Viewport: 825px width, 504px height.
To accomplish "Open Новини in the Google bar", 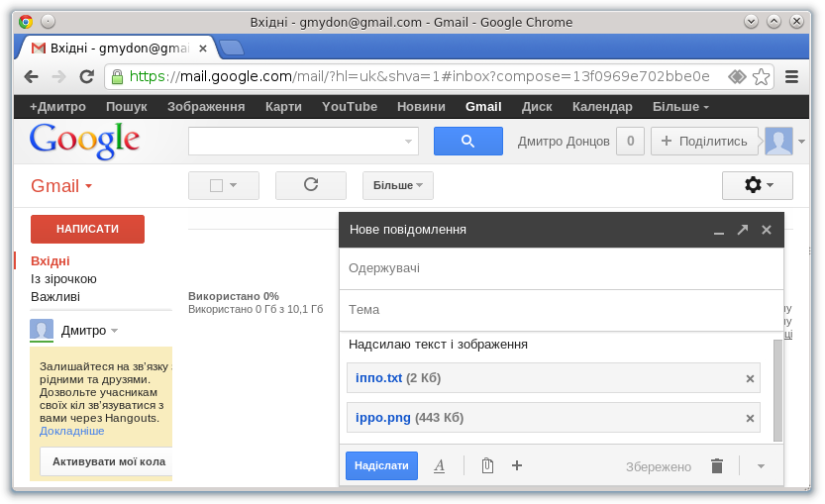I will click(421, 107).
